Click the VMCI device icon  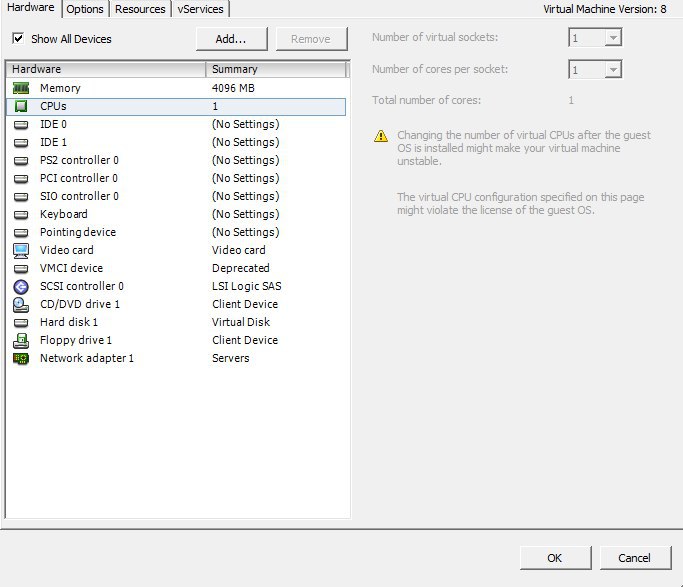tap(21, 269)
